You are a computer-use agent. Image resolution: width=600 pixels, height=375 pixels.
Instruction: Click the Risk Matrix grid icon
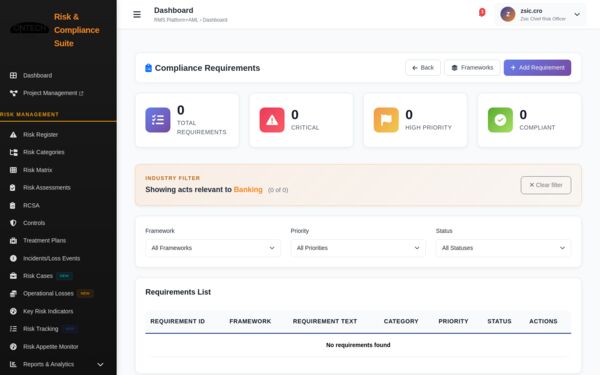point(13,170)
